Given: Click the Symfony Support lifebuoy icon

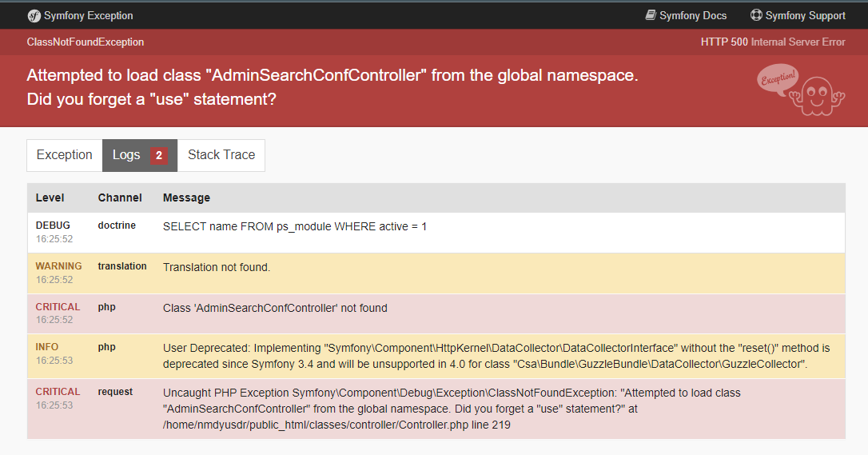Looking at the screenshot, I should (755, 15).
